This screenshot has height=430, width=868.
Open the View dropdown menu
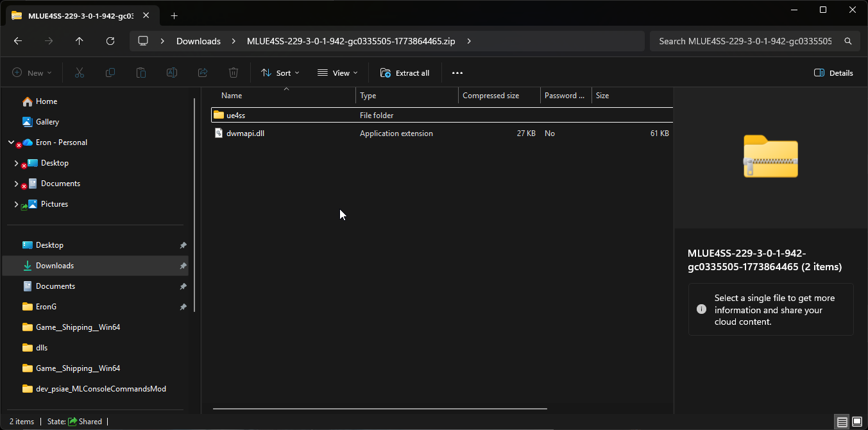pyautogui.click(x=337, y=73)
